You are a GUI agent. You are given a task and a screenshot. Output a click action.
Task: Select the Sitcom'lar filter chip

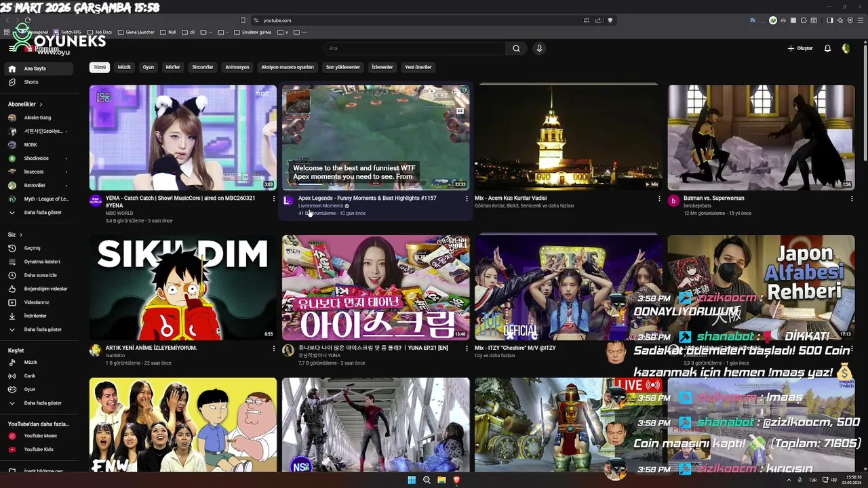pyautogui.click(x=203, y=67)
